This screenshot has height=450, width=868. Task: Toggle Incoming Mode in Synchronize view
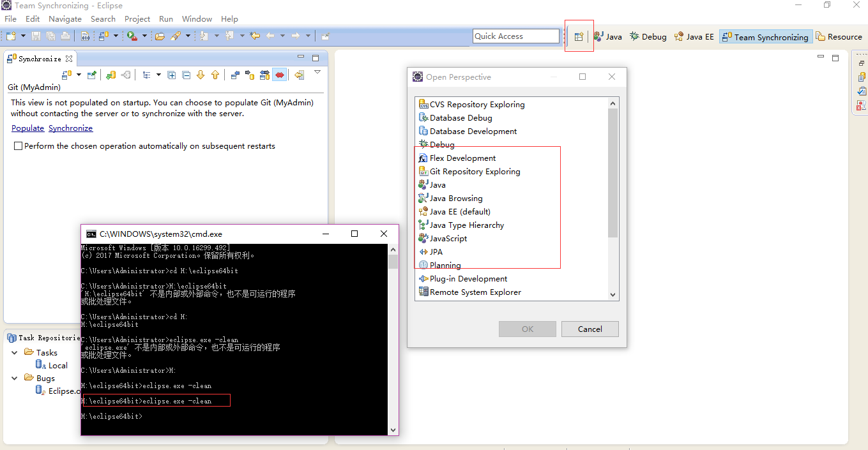(x=235, y=75)
